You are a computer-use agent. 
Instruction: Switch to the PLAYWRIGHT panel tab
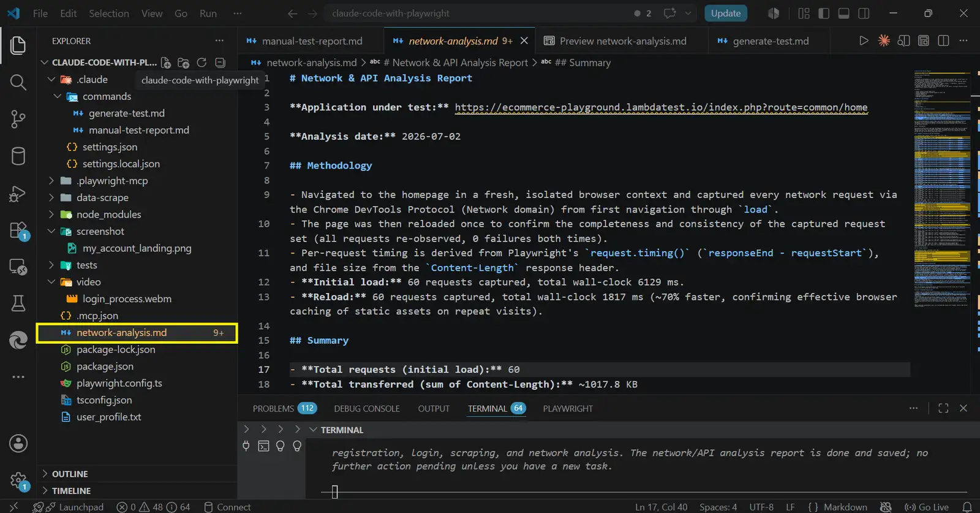(x=568, y=408)
